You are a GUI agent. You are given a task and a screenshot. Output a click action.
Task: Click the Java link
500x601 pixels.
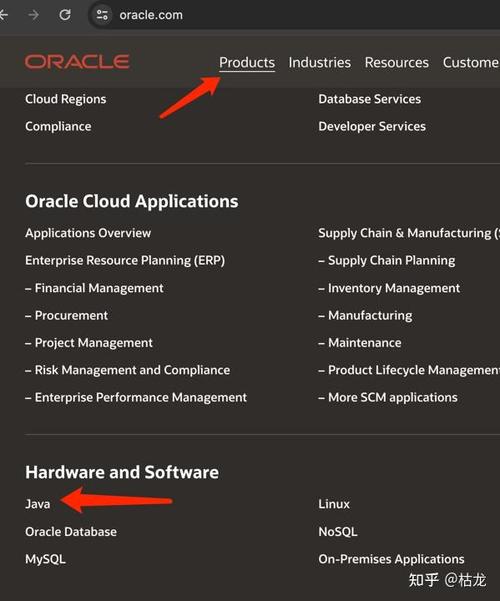pos(38,504)
